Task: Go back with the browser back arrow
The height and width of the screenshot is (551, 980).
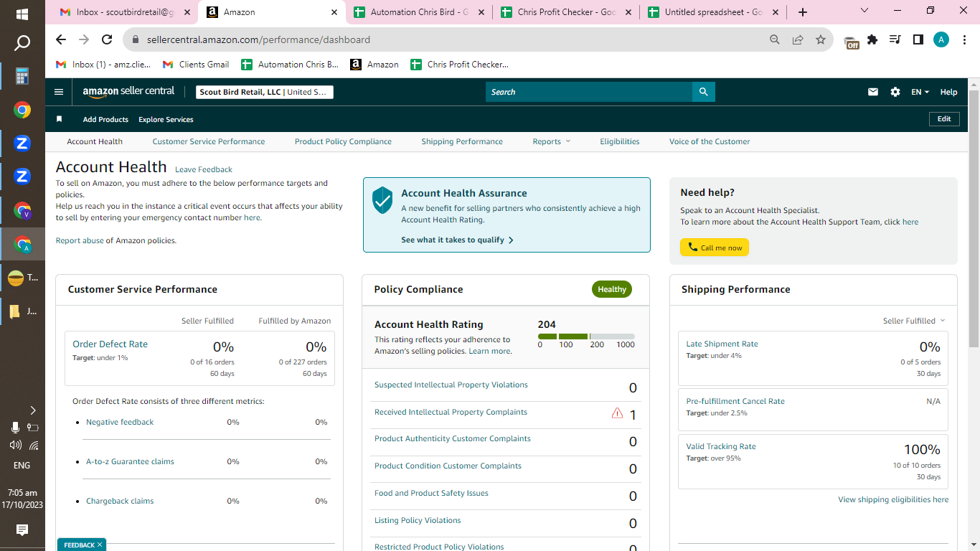Action: point(61,40)
